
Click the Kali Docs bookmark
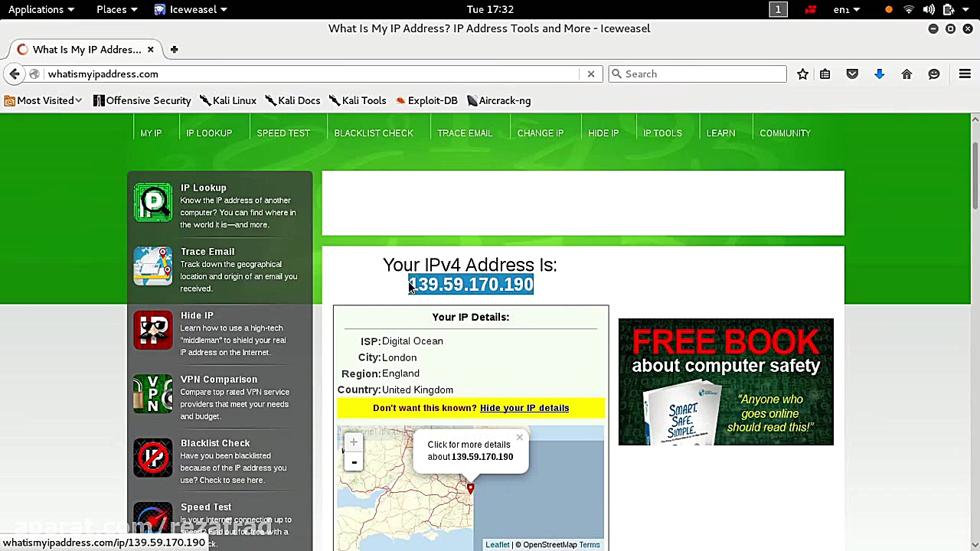(x=292, y=100)
